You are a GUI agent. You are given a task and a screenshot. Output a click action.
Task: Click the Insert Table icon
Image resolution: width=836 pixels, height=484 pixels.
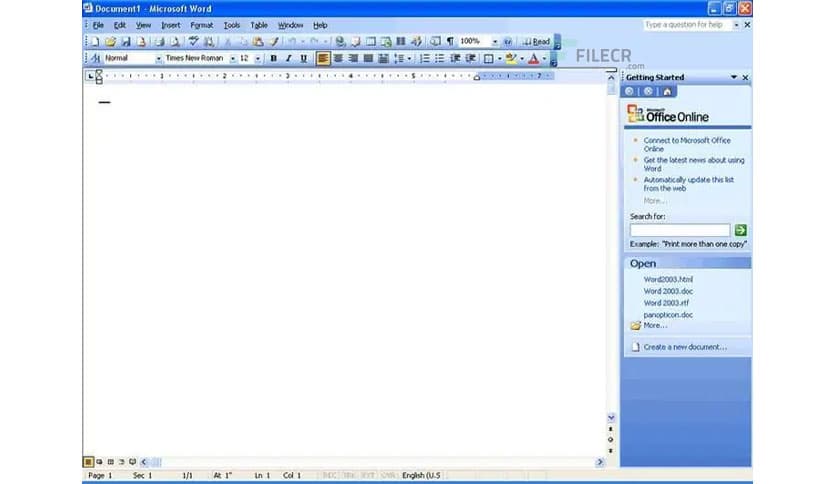click(x=371, y=42)
